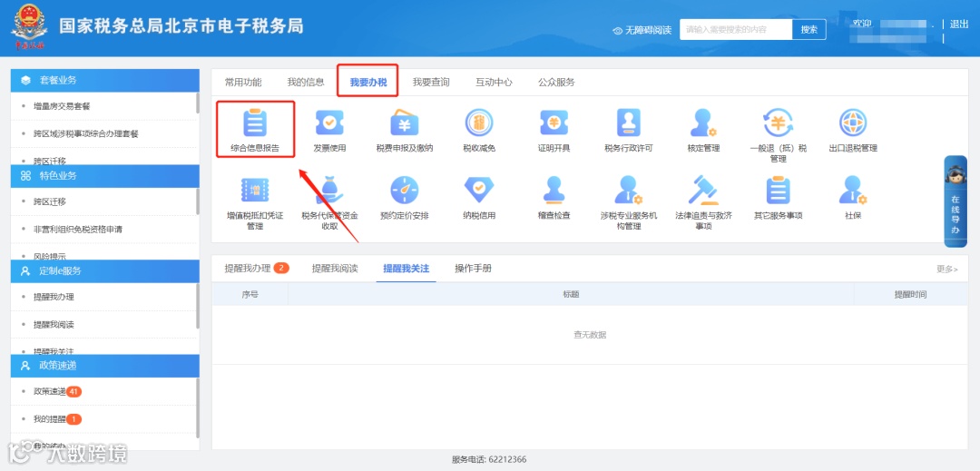
Task: Click the 序号 column header
Action: [x=250, y=294]
